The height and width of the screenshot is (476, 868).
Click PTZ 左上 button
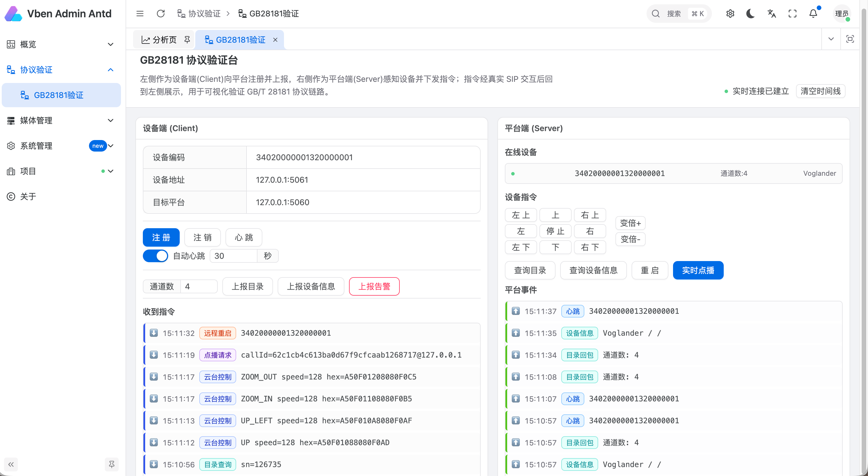point(521,215)
